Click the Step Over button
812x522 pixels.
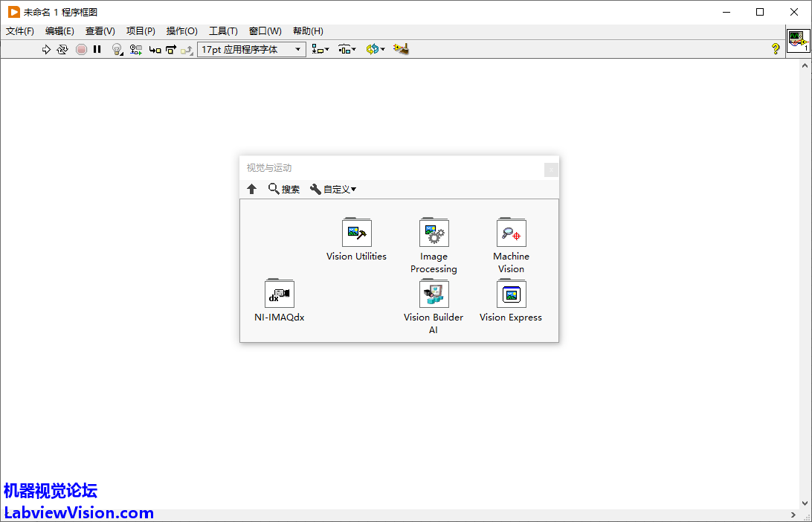click(x=171, y=50)
